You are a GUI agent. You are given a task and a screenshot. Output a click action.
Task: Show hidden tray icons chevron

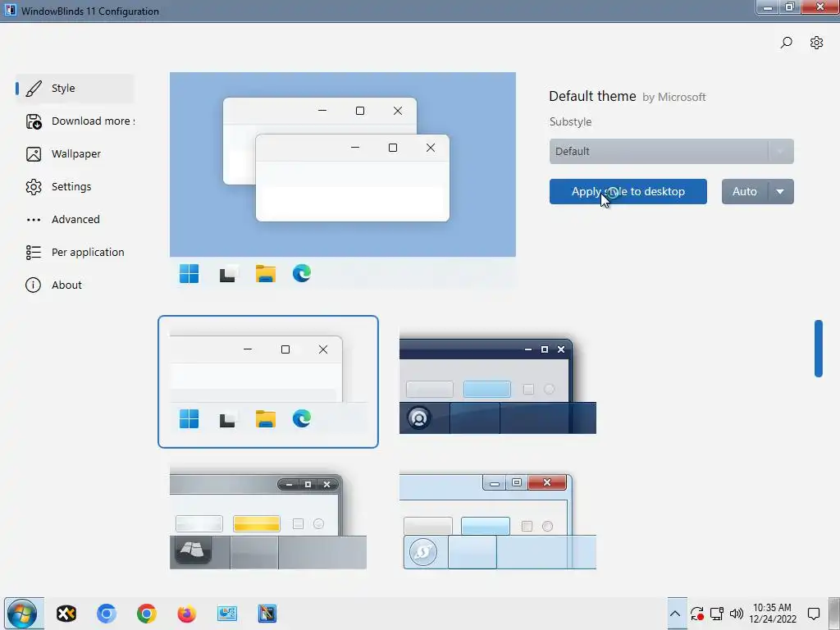click(x=675, y=614)
